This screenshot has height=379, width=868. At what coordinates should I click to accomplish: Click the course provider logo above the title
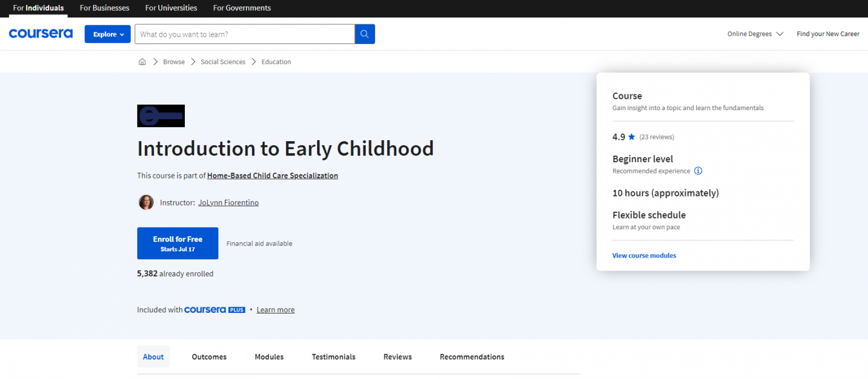pyautogui.click(x=160, y=115)
